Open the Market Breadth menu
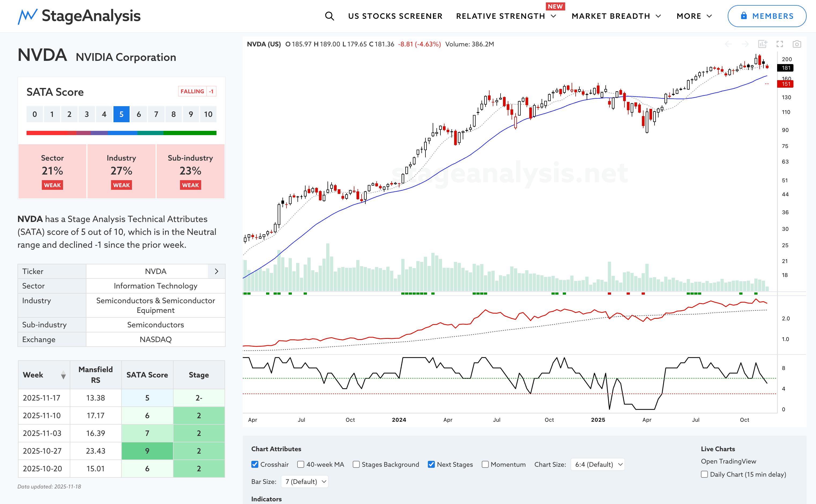The width and height of the screenshot is (816, 504). pyautogui.click(x=616, y=16)
